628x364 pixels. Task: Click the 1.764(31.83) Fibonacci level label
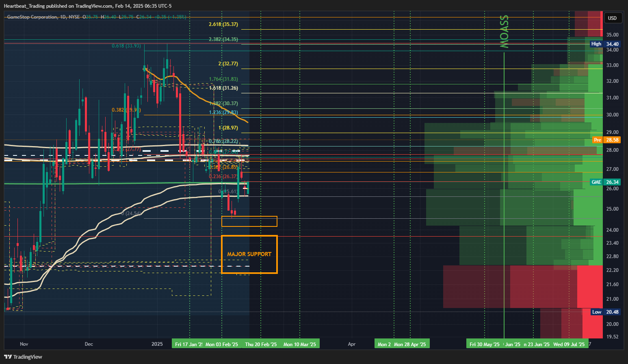pos(223,79)
